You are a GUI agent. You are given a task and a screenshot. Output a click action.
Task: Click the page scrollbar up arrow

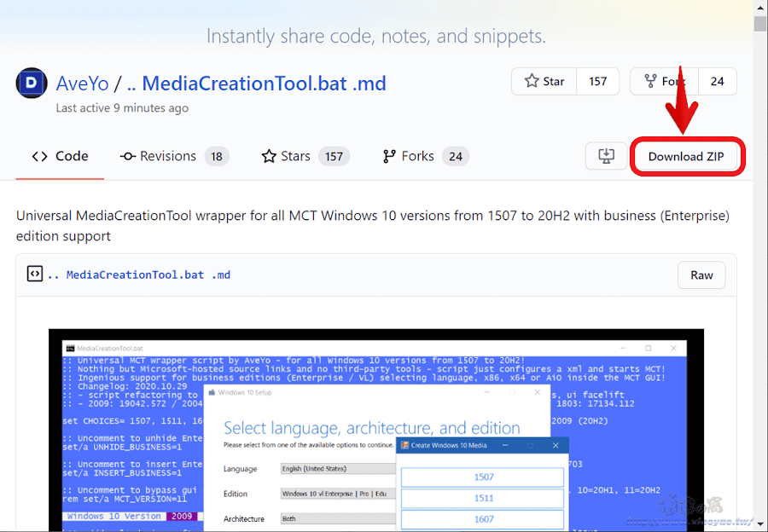760,9
